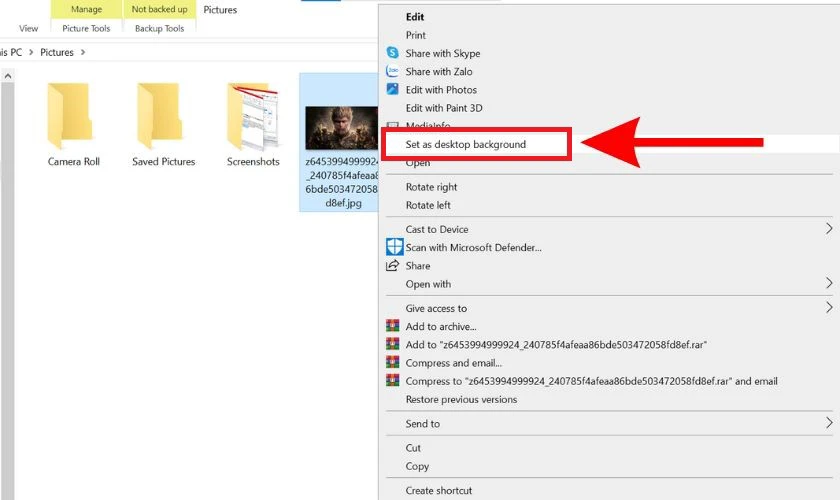This screenshot has width=840, height=500.
Task: Expand the Open with submenu arrow
Action: click(828, 284)
